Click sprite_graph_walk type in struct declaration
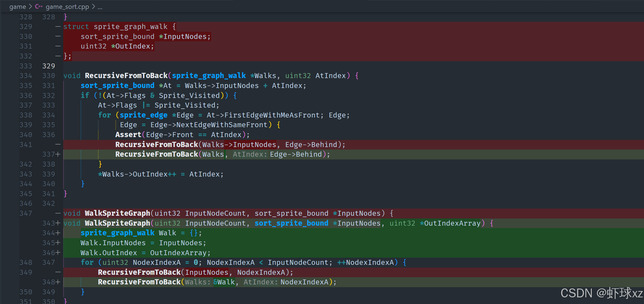 [x=130, y=26]
